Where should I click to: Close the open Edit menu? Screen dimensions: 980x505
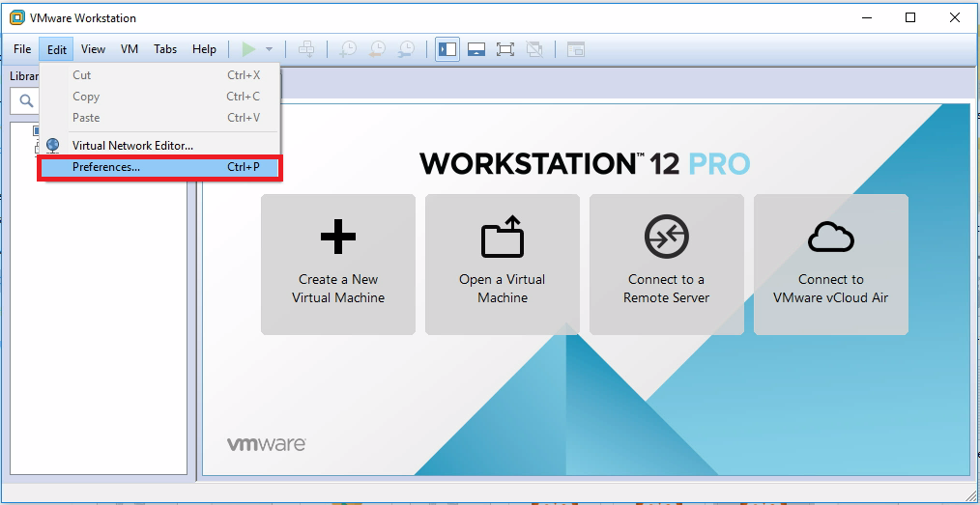click(56, 49)
